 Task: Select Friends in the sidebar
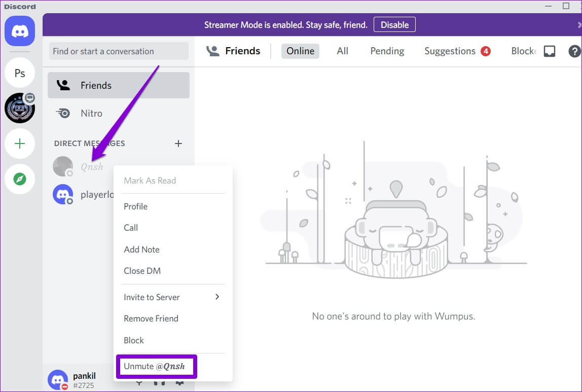pyautogui.click(x=119, y=85)
